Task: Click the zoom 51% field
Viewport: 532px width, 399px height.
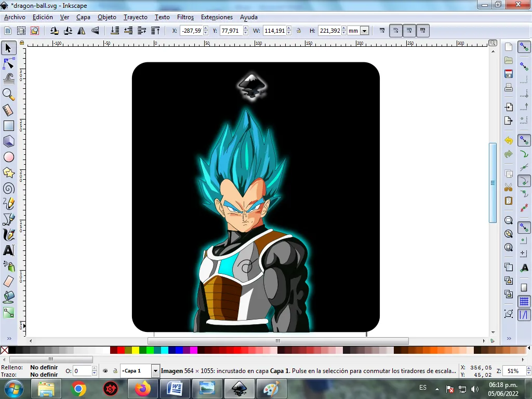Action: click(514, 371)
